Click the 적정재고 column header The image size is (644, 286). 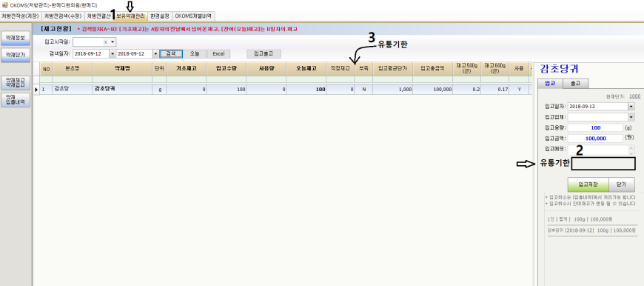click(x=341, y=69)
